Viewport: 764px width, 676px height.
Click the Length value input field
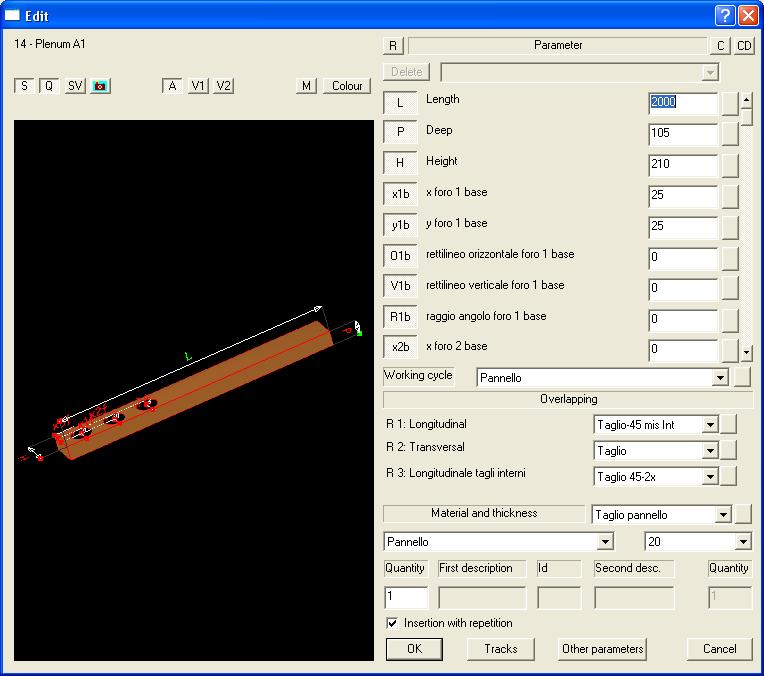(683, 103)
